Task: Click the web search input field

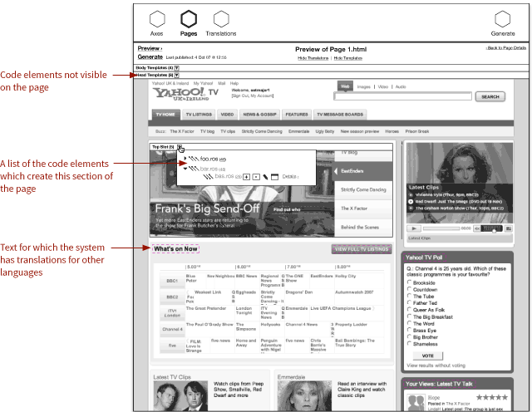Action: [x=402, y=96]
